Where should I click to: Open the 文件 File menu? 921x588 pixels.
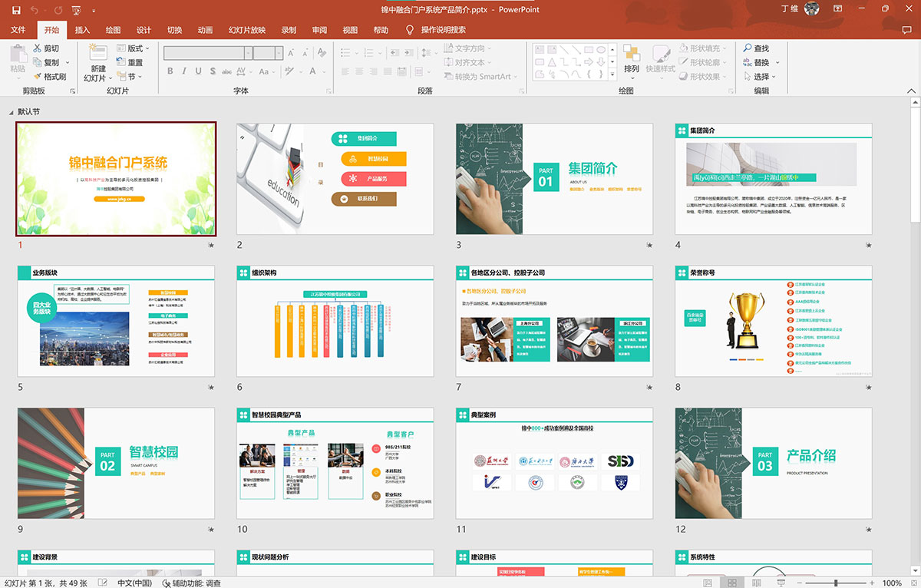pos(18,30)
